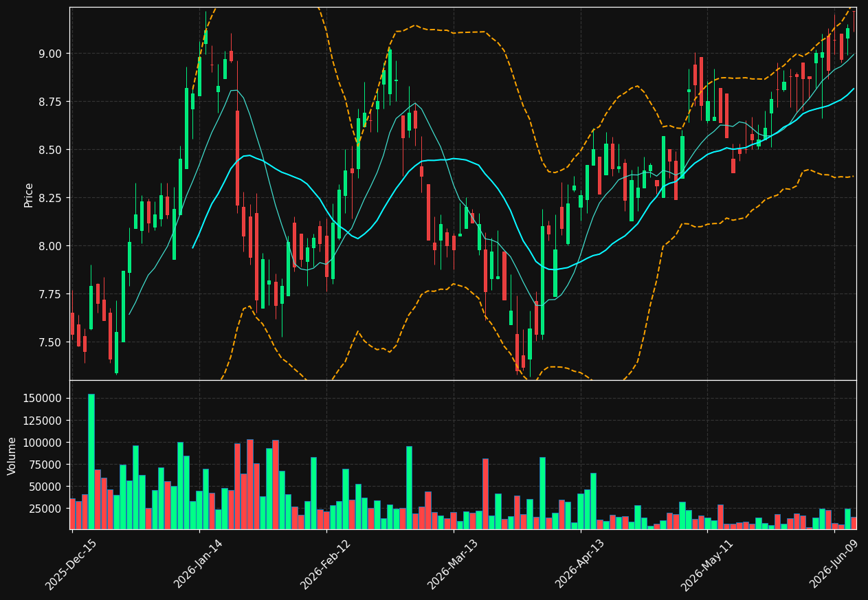This screenshot has width=868, height=600.
Task: Click the 150000 volume tick label
Action: (43, 399)
